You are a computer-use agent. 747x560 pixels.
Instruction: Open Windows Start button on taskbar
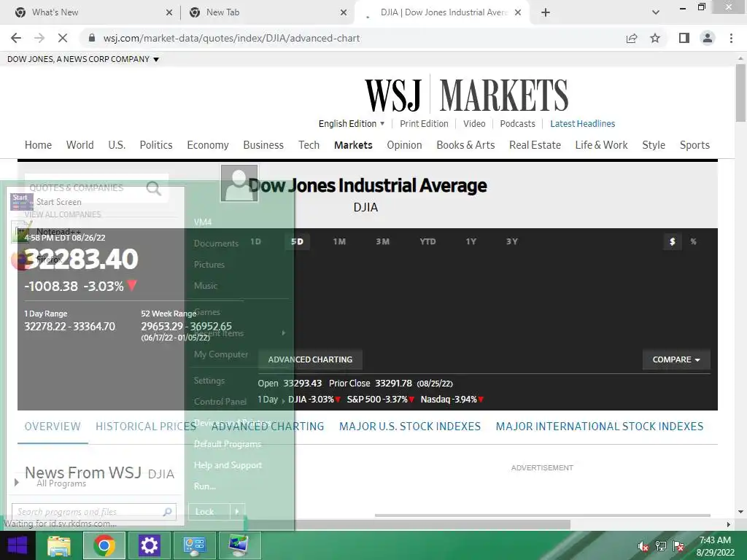tap(18, 545)
